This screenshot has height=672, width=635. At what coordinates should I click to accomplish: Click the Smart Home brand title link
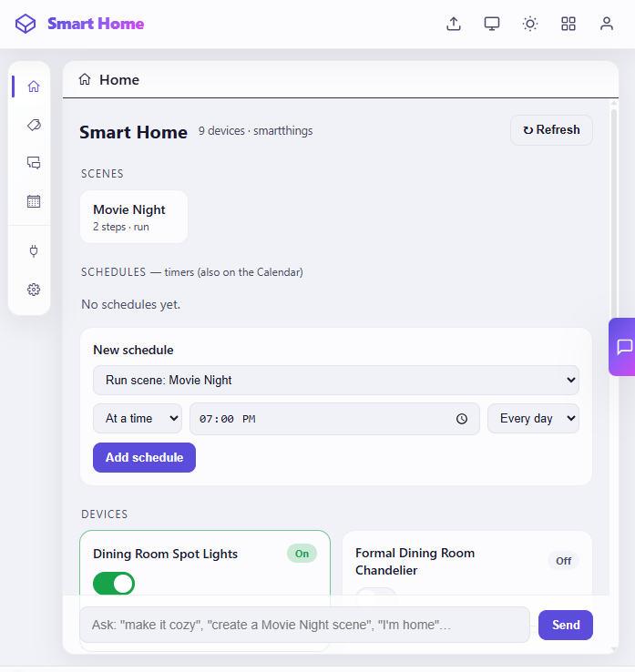[x=96, y=24]
